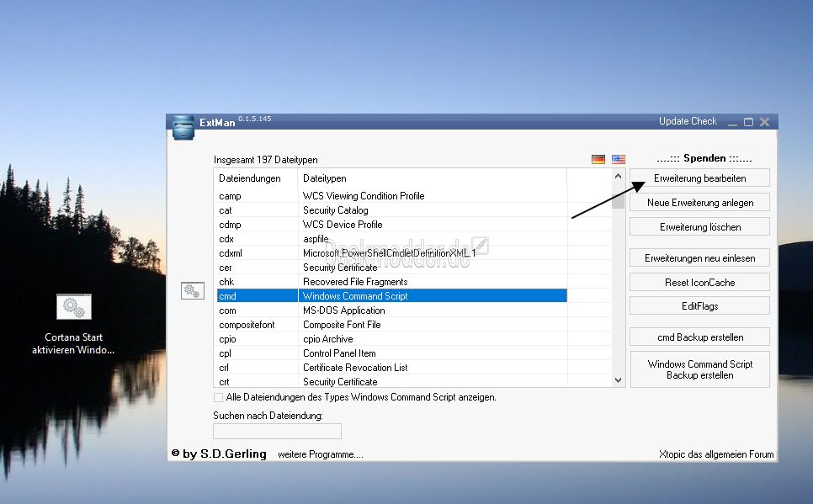Open the Spenden donation link
813x504 pixels.
(704, 158)
